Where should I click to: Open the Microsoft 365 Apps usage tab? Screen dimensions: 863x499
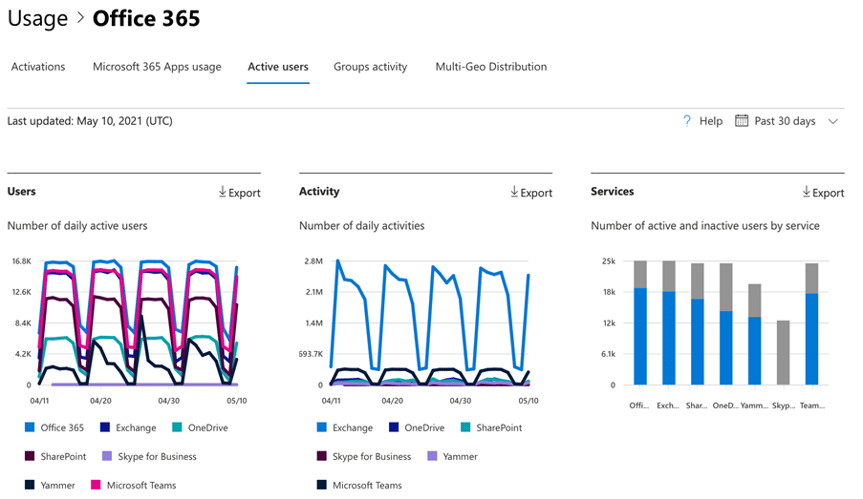click(157, 67)
